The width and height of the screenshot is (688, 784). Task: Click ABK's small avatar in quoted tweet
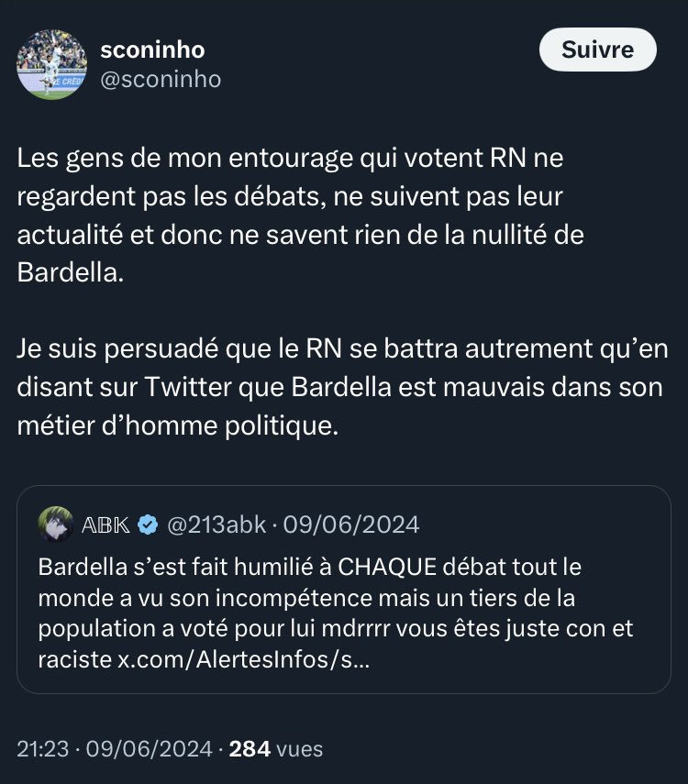[x=56, y=525]
